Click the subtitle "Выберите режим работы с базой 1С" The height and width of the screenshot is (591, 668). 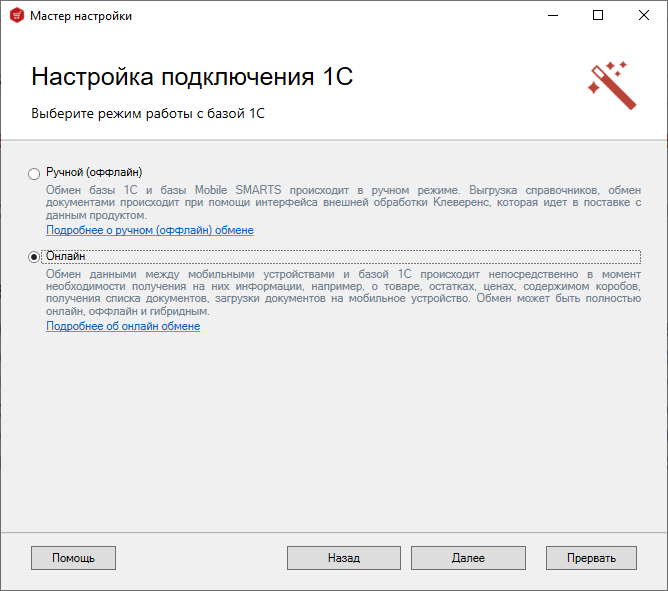148,114
